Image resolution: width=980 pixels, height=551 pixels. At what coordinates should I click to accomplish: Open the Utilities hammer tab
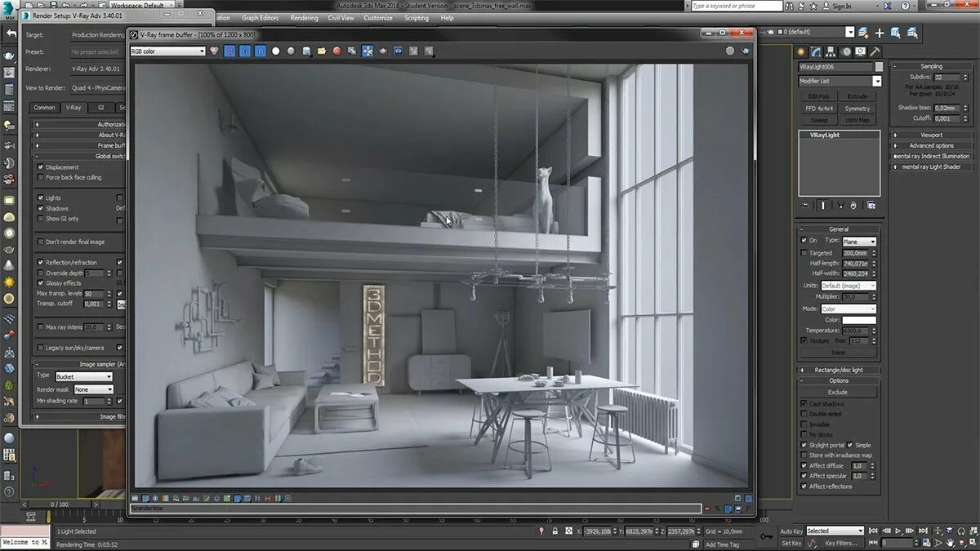tap(874, 51)
